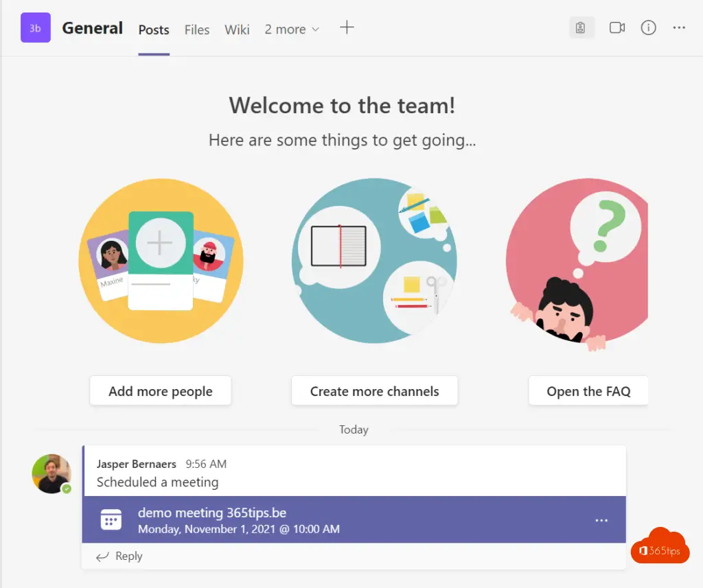Image resolution: width=703 pixels, height=588 pixels.
Task: Open the Wiki tab
Action: pyautogui.click(x=237, y=30)
